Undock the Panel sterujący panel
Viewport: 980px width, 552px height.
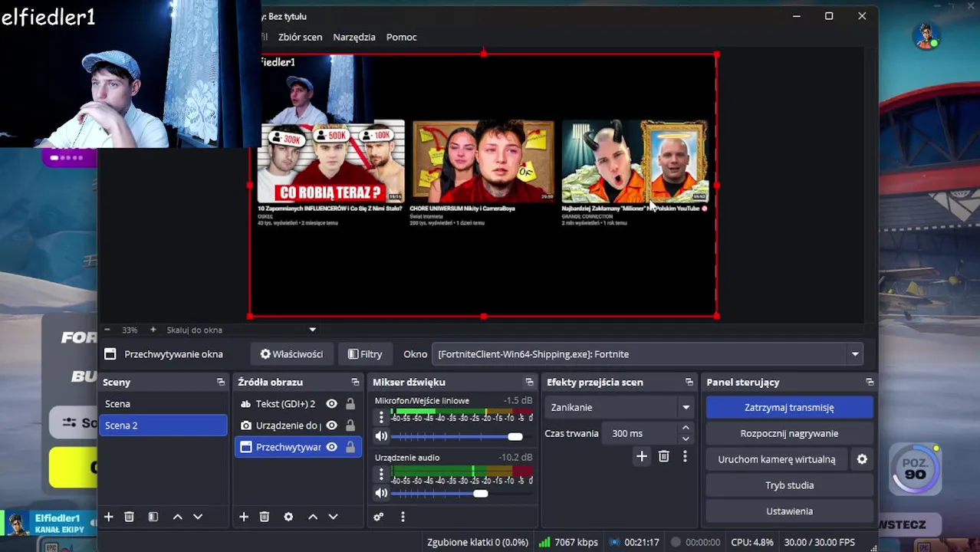(x=870, y=382)
